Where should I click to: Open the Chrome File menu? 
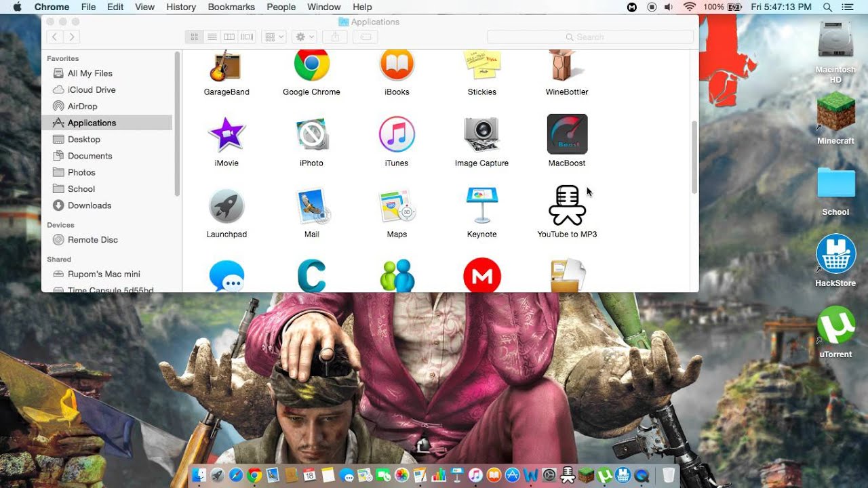point(88,7)
